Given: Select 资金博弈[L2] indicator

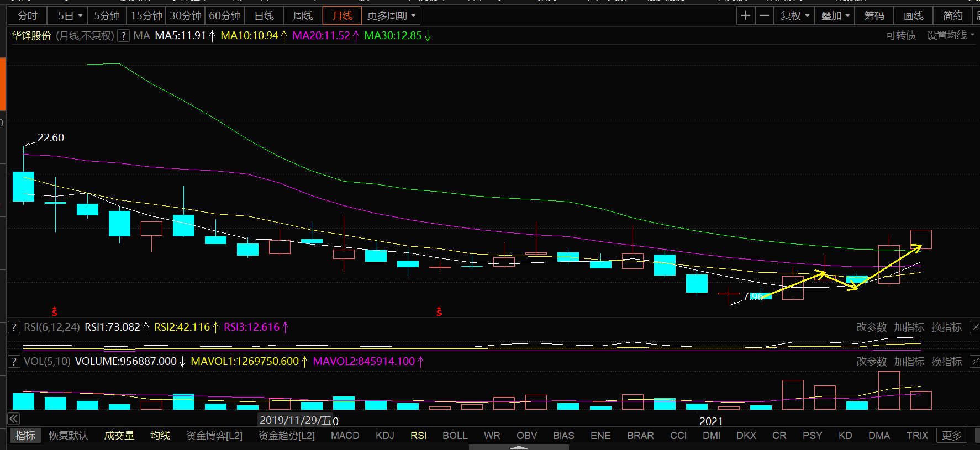Looking at the screenshot, I should pyautogui.click(x=214, y=436).
